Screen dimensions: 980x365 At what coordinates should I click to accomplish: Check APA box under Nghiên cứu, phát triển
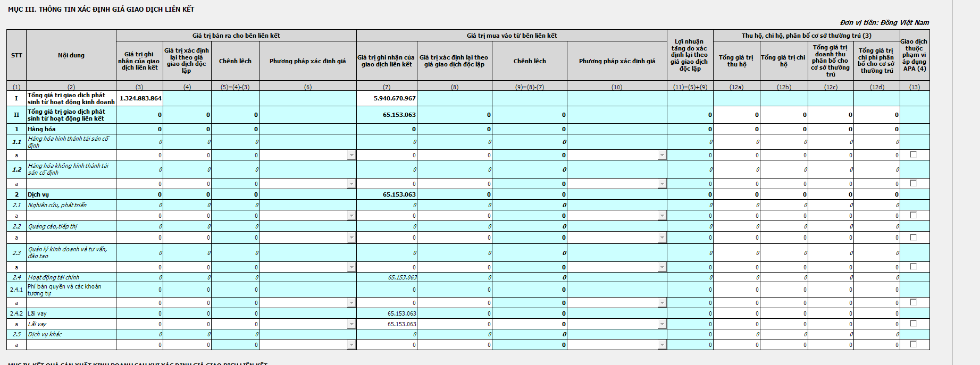[913, 215]
